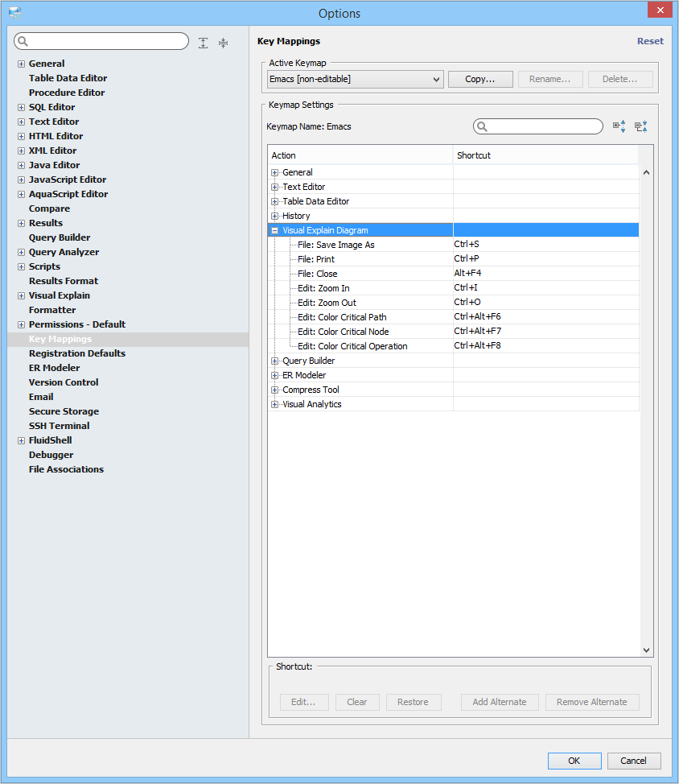
Task: Expand the HTML Editor options node
Action: (21, 137)
